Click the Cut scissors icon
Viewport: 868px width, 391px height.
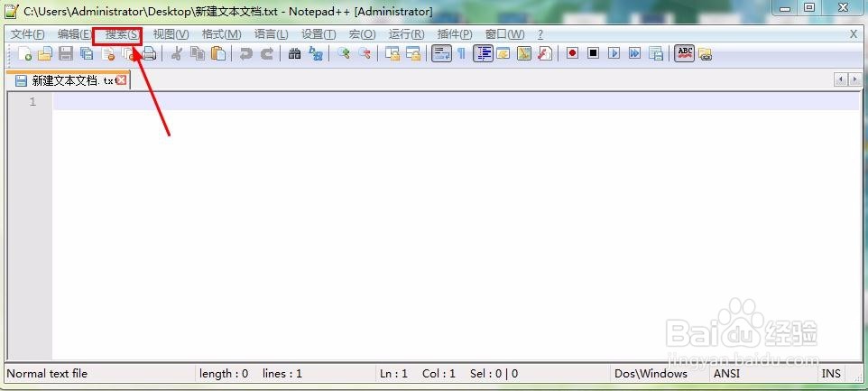tap(177, 53)
